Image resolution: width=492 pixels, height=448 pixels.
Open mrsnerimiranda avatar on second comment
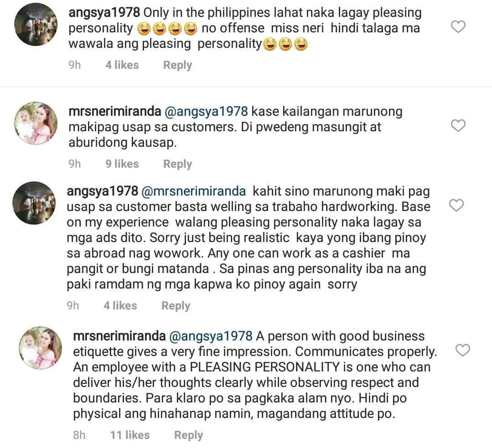pos(36,124)
